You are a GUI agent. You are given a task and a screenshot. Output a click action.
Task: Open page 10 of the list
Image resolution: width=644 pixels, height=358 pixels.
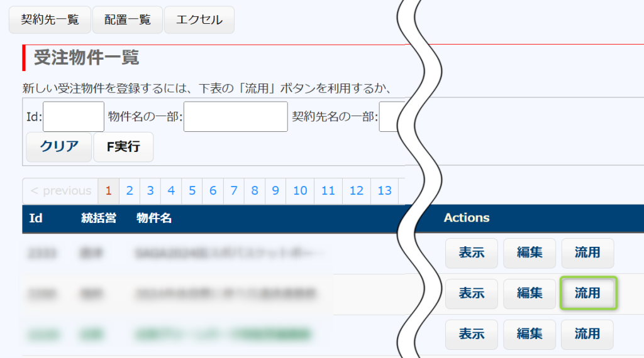tap(300, 191)
